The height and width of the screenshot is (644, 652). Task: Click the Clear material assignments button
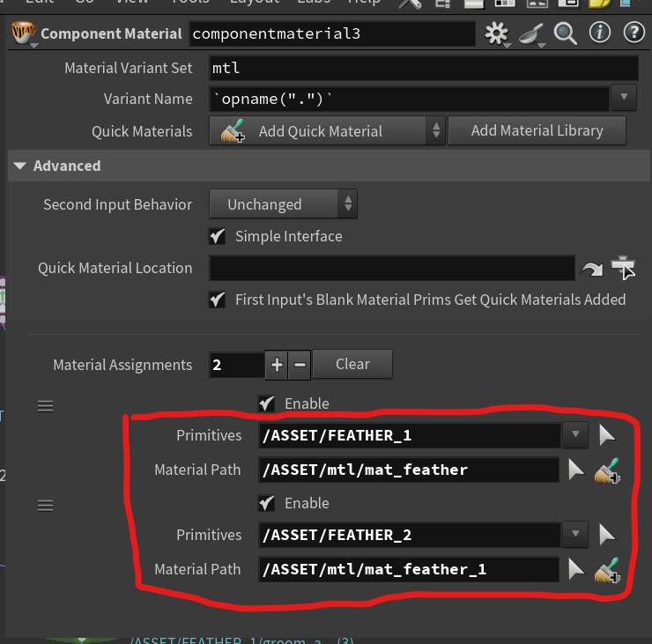352,364
